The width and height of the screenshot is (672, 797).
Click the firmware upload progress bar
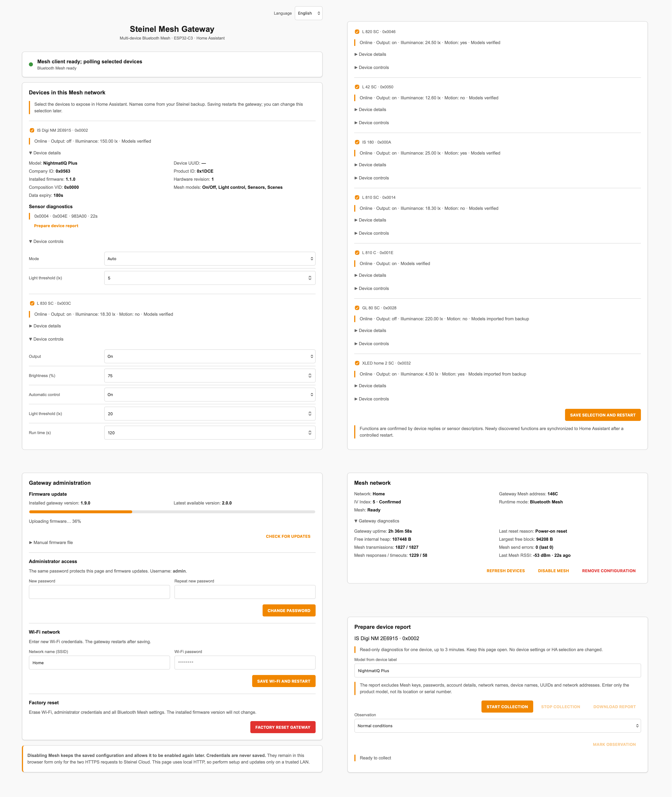172,512
